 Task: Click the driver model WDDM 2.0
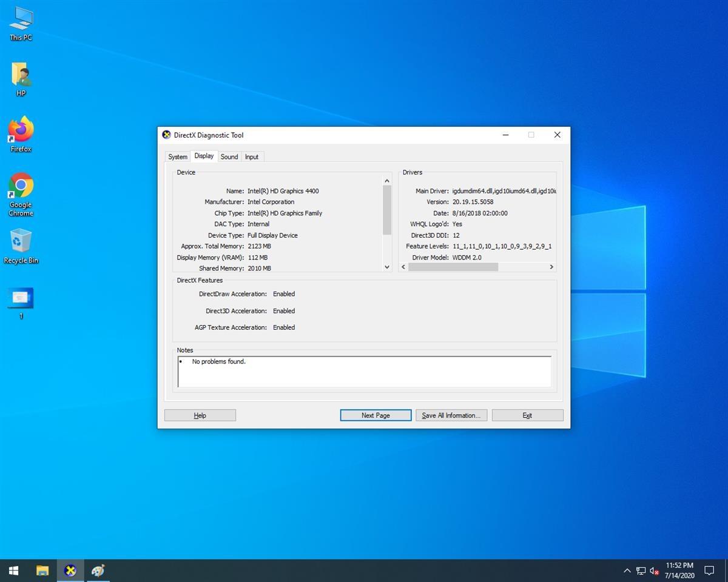coord(467,258)
